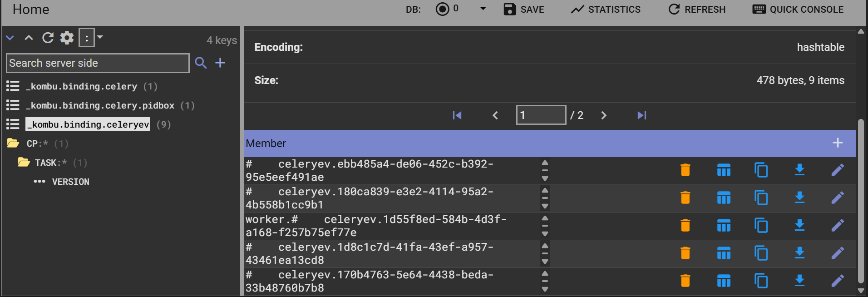
Task: Reload the key tree
Action: (48, 38)
